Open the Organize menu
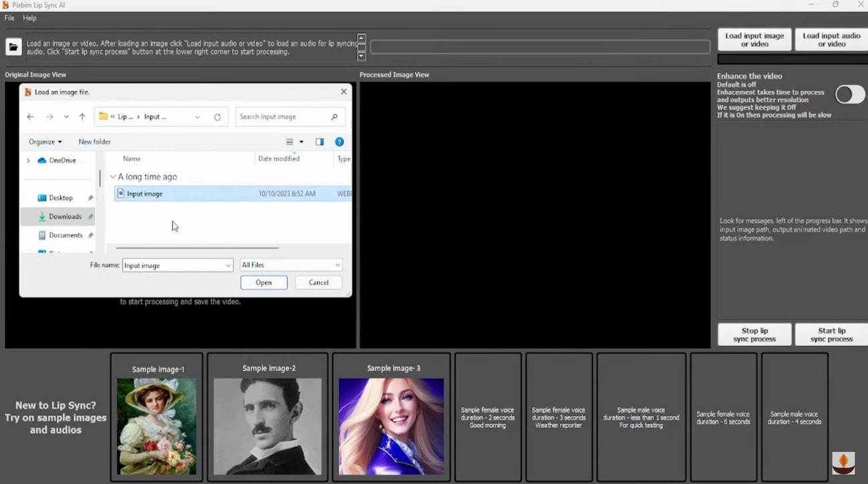Image resolution: width=868 pixels, height=484 pixels. (45, 142)
